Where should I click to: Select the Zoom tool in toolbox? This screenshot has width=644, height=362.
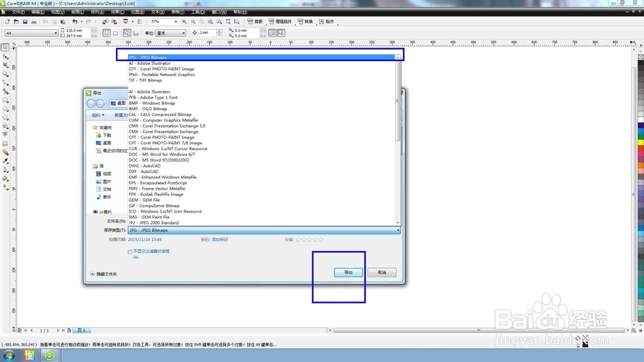pos(5,74)
